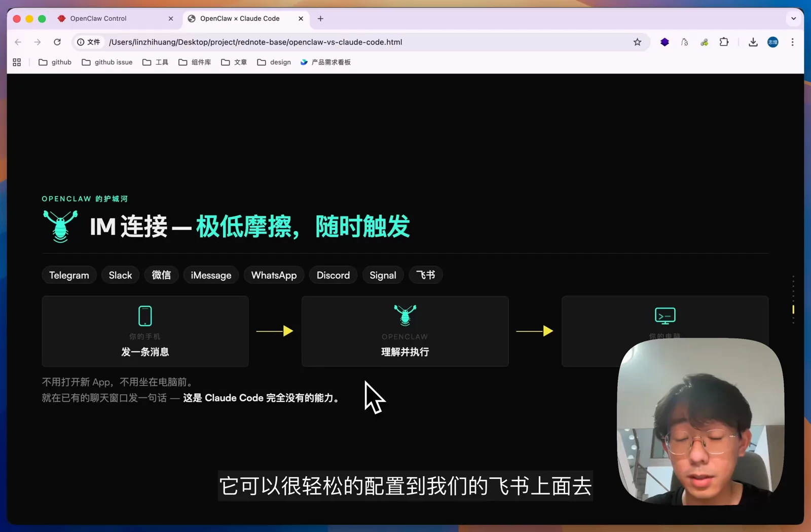The height and width of the screenshot is (532, 811).
Task: Click the highlighted slide indicator on right edge
Action: 793,309
